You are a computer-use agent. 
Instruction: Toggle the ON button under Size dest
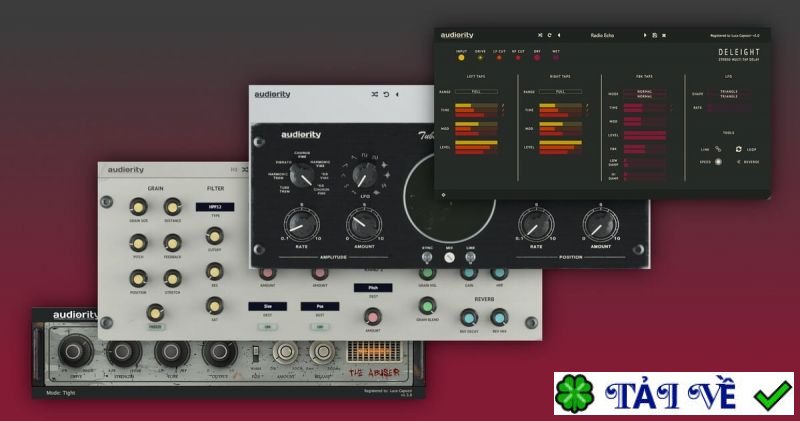point(267,327)
